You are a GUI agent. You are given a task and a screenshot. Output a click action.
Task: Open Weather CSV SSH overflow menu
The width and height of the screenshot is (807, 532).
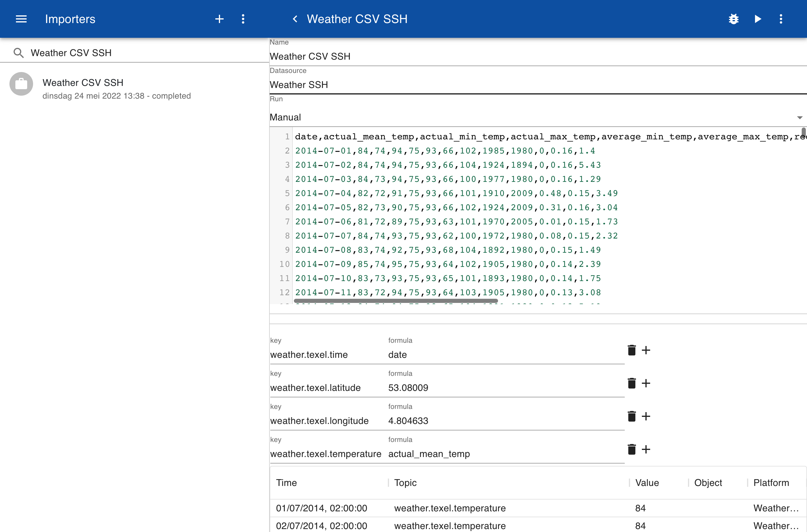[781, 19]
